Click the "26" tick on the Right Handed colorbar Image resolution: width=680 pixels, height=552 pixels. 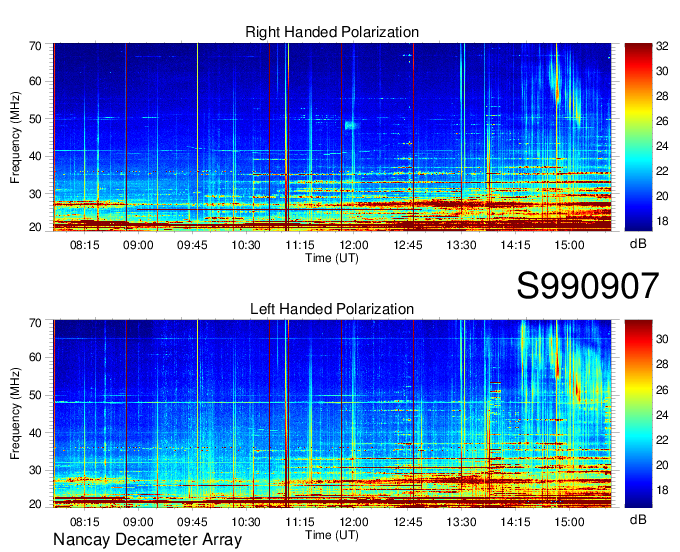662,121
